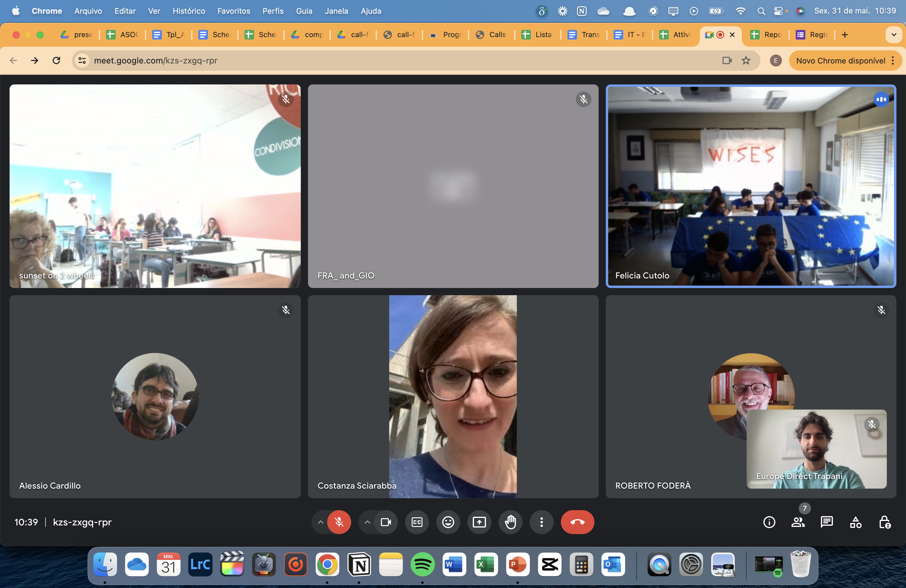906x588 pixels.
Task: Select the Felicia Cutolo video tile
Action: click(x=751, y=186)
